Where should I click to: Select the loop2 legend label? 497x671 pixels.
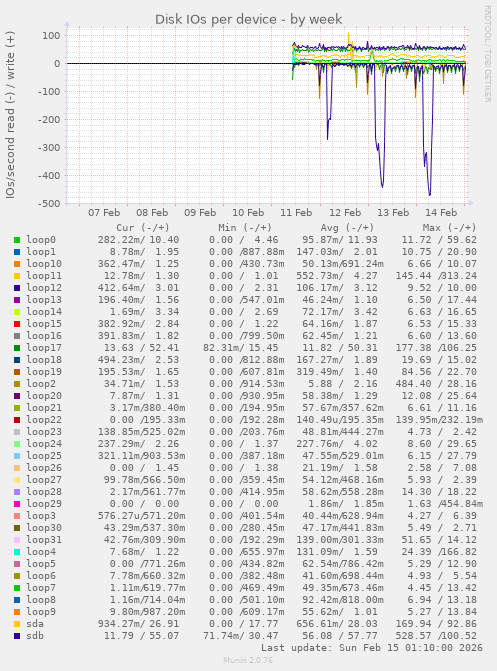(x=41, y=384)
